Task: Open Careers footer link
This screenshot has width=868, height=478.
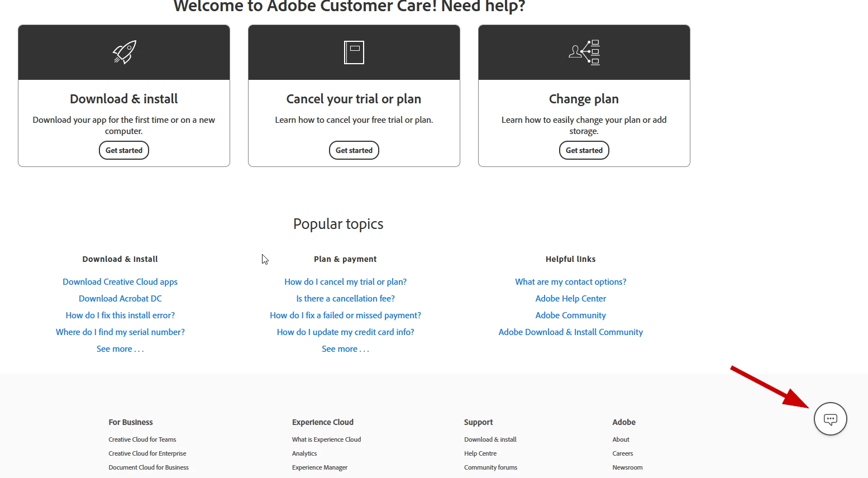Action: (x=623, y=453)
